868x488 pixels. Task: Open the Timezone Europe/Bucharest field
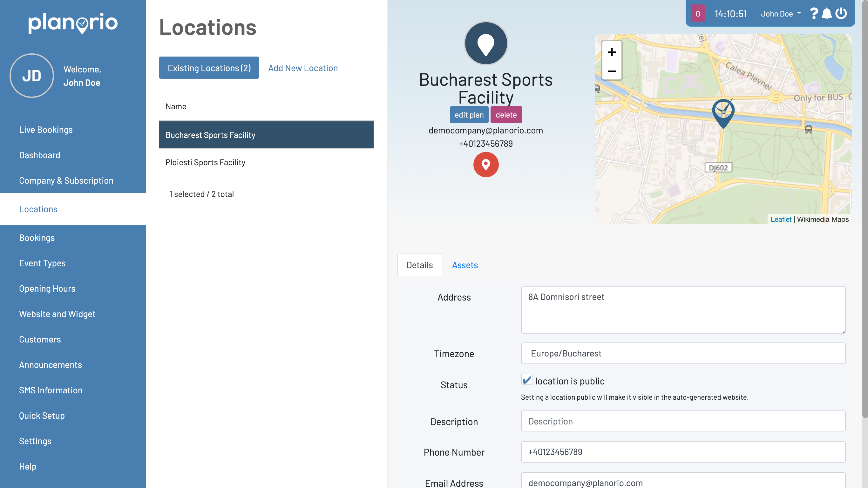click(x=683, y=353)
